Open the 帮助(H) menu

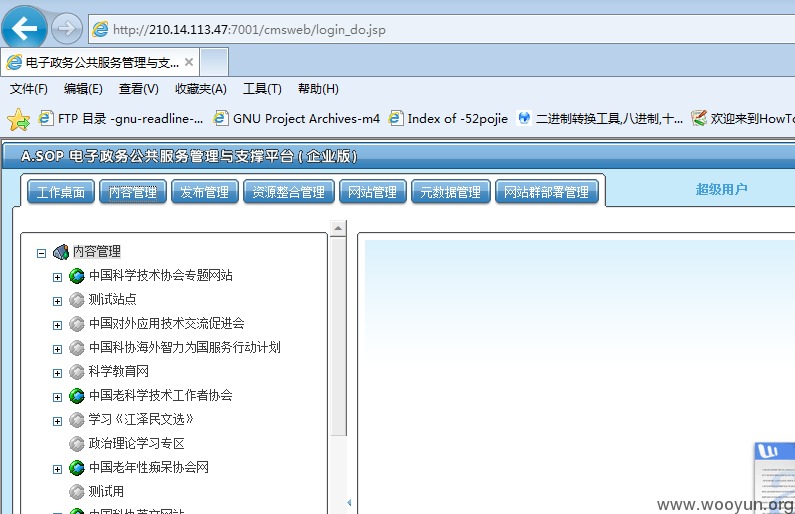(x=318, y=89)
